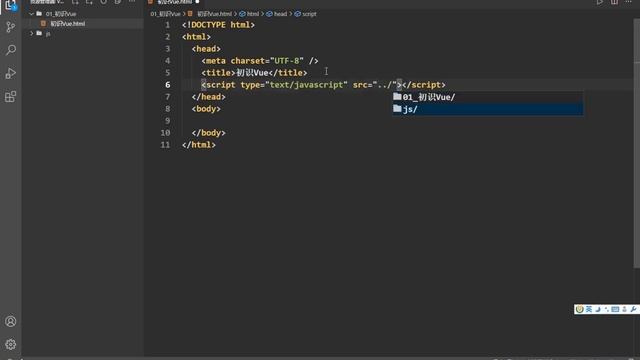
Task: Switch to the 初识Vue.html editor tab
Action: 175,2
